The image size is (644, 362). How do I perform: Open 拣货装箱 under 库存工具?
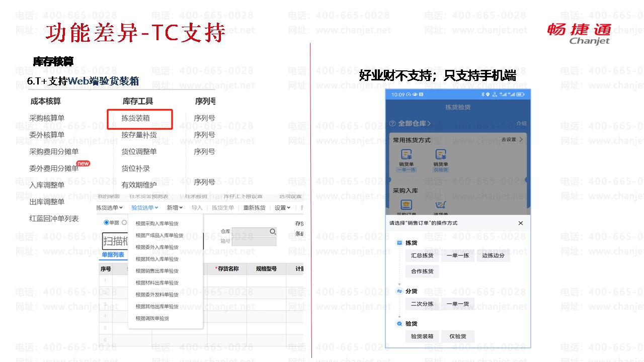tap(135, 118)
